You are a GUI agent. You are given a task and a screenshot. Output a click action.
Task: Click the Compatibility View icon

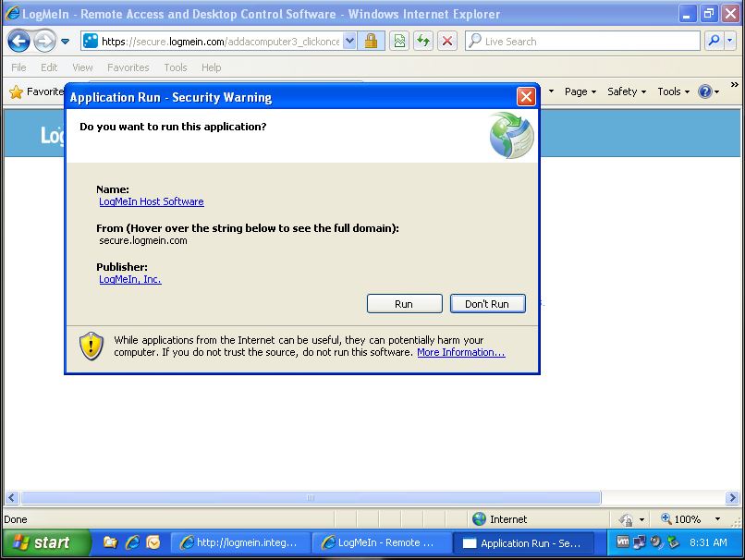pyautogui.click(x=399, y=41)
